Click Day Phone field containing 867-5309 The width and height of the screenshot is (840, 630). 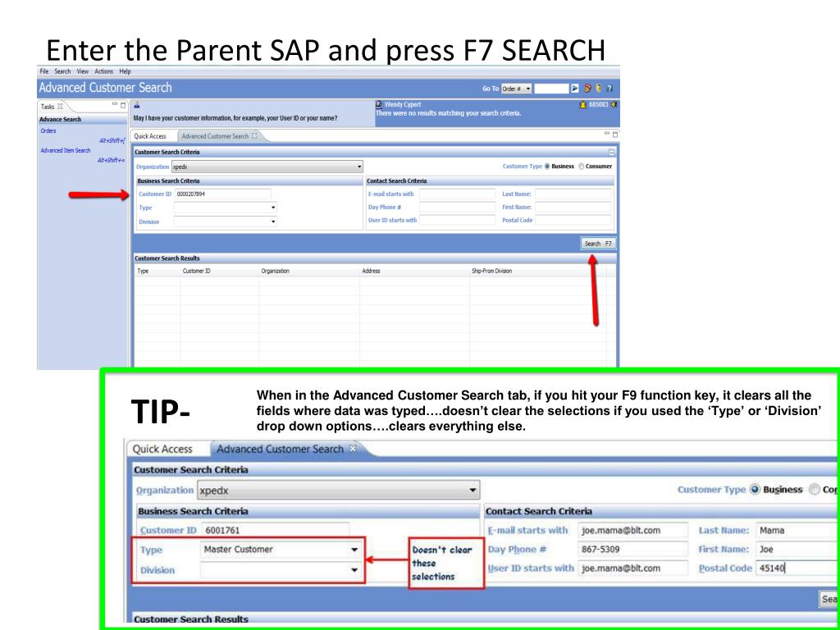click(632, 549)
